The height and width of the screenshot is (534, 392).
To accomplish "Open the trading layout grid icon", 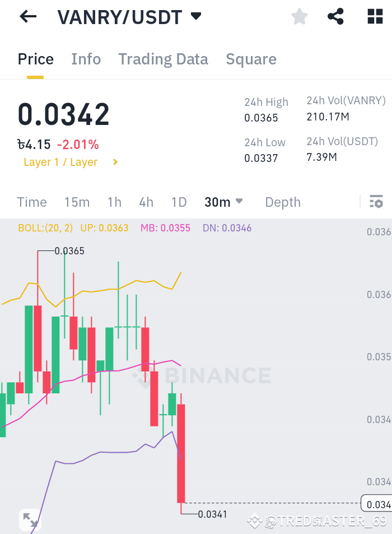I will [374, 16].
